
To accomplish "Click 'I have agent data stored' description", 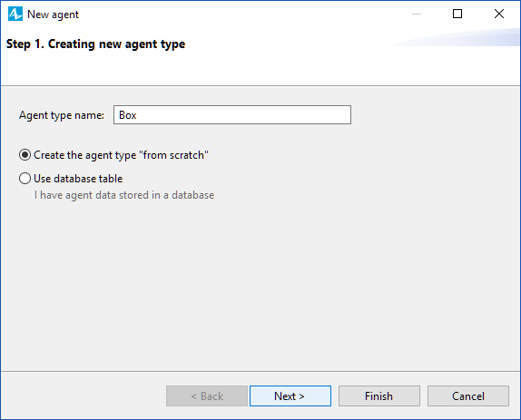I will pyautogui.click(x=124, y=195).
